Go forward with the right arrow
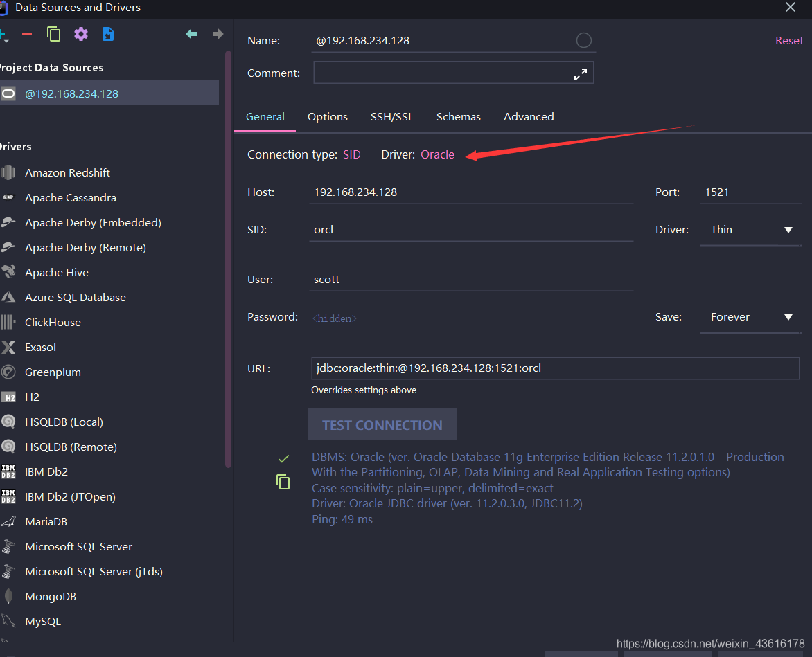This screenshot has width=812, height=657. click(218, 34)
